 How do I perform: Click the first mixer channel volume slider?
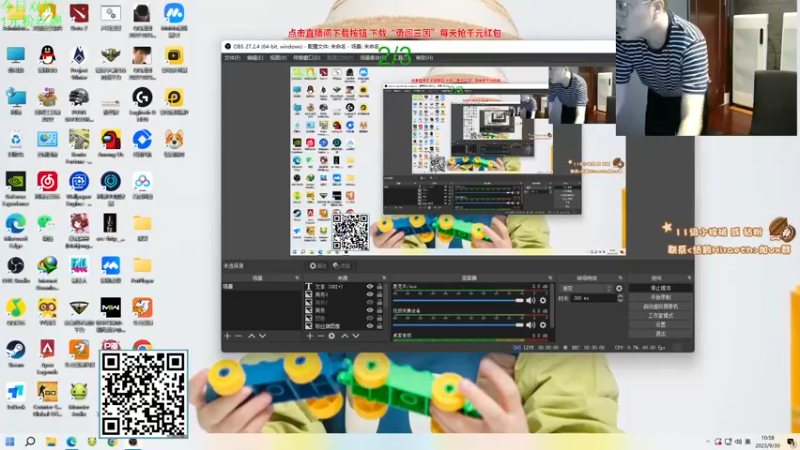click(458, 301)
